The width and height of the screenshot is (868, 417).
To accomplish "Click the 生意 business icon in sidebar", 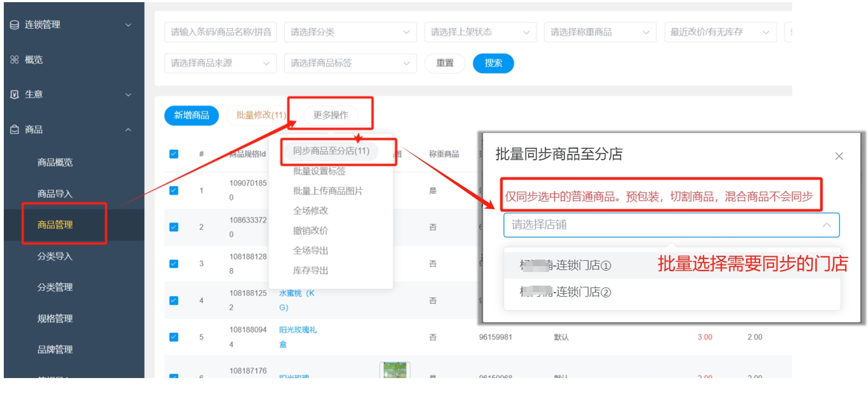I will (x=15, y=95).
